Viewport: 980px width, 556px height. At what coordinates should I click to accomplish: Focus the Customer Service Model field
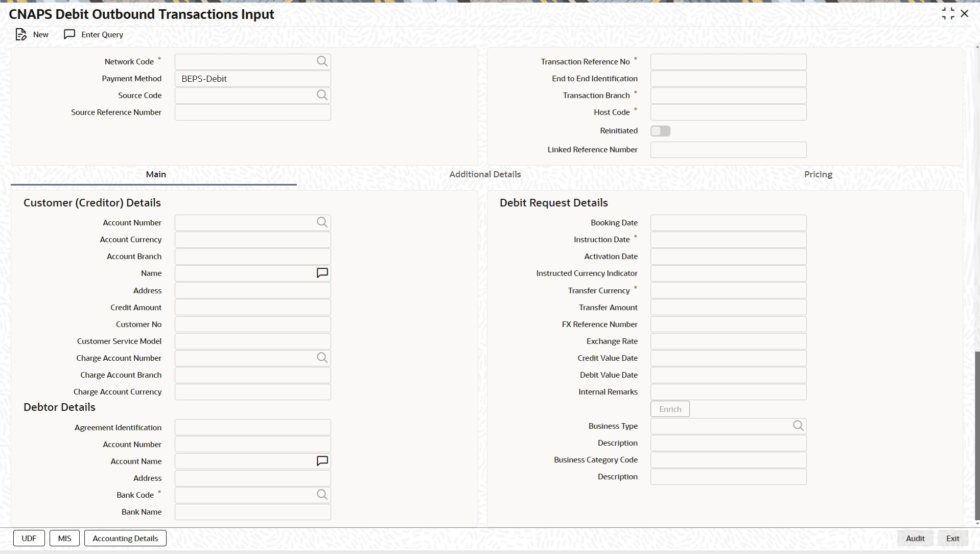click(x=253, y=341)
